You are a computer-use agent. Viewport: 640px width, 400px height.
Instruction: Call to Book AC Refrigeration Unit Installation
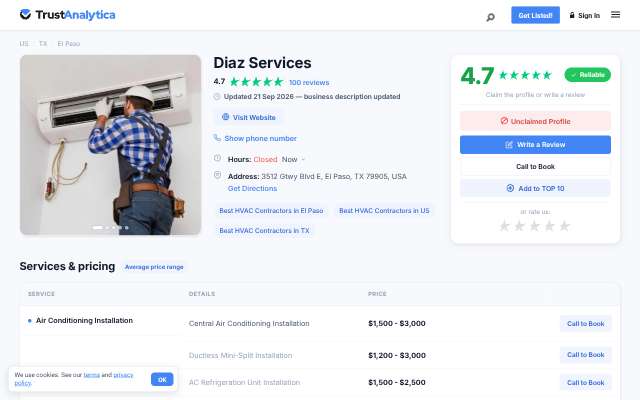[585, 382]
